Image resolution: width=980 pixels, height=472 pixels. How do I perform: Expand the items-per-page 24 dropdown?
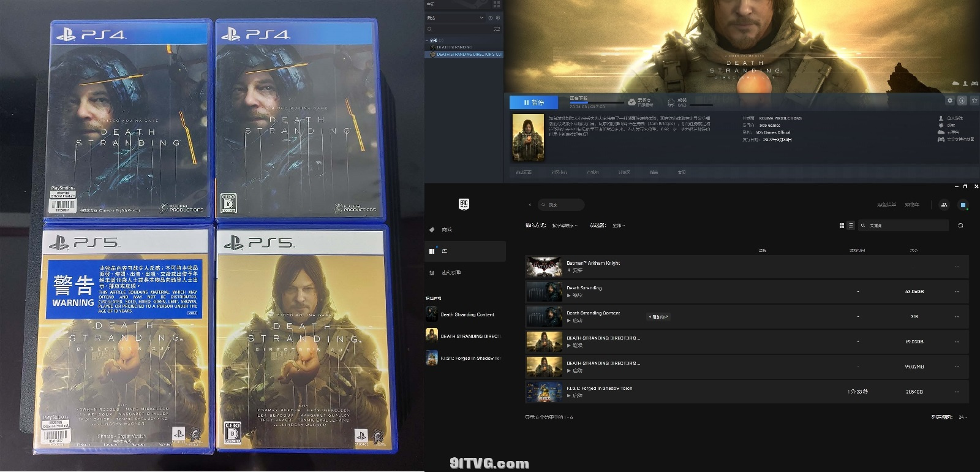click(962, 417)
